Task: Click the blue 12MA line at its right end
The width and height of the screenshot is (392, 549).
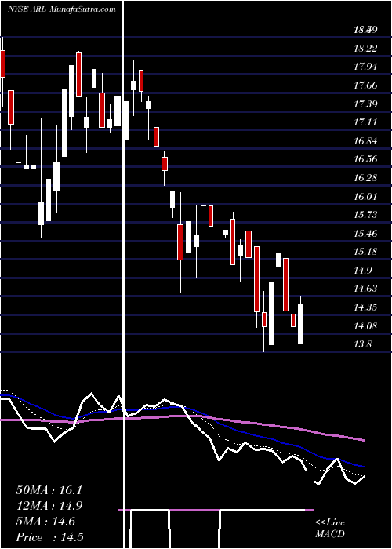Action: 364,467
